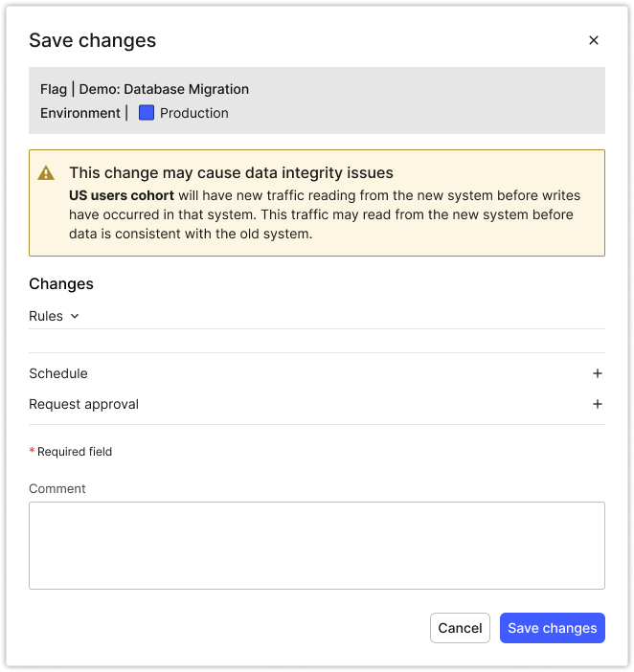Click the blue Production environment swatch

pyautogui.click(x=147, y=113)
